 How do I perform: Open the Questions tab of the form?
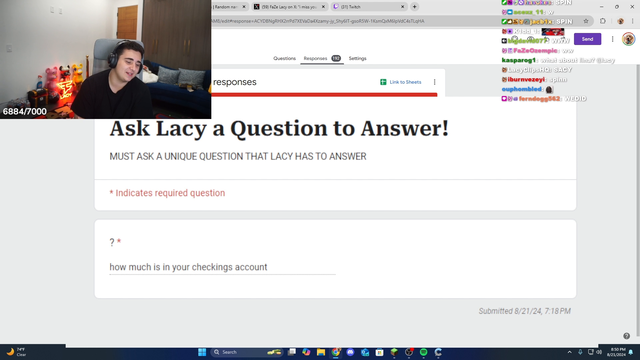coord(284,58)
